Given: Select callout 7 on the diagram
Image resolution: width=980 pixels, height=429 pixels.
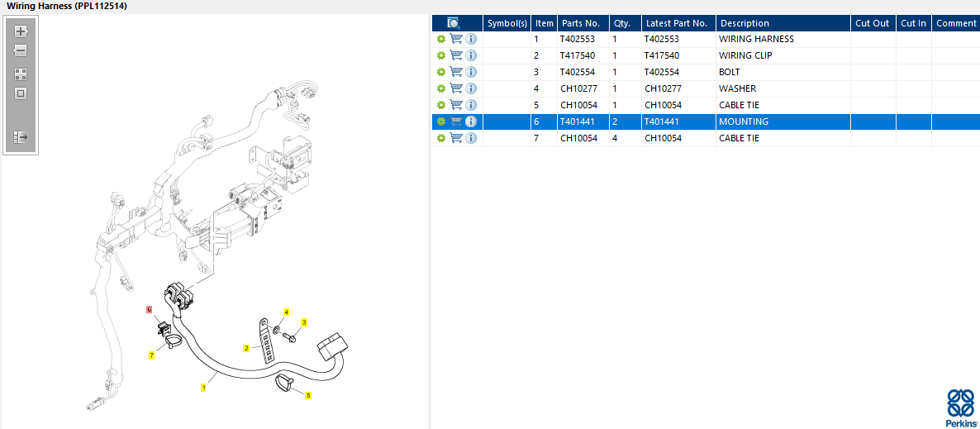Looking at the screenshot, I should [x=151, y=355].
